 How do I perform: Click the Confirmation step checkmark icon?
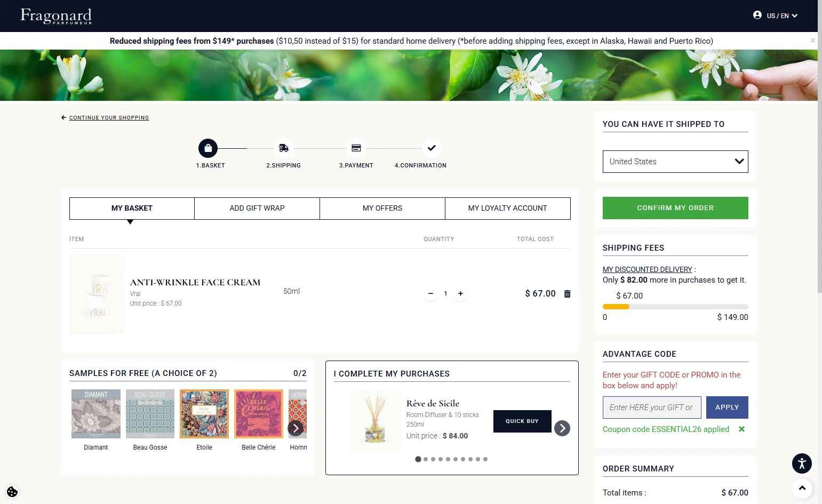pos(432,148)
